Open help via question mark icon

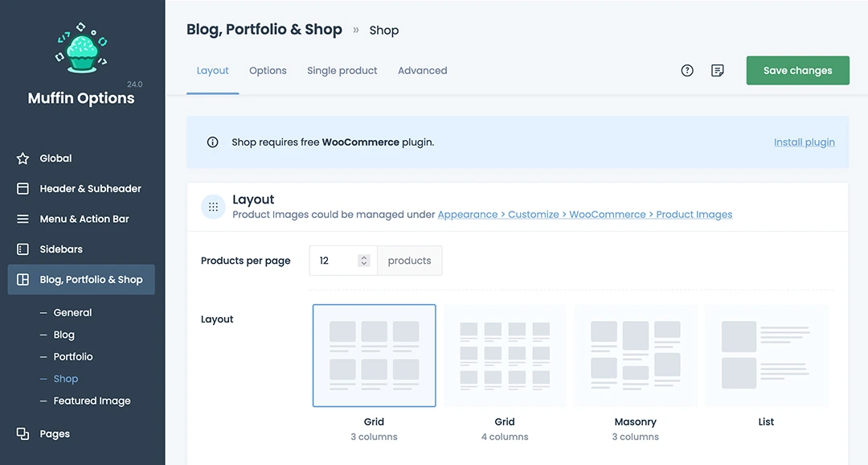(687, 71)
